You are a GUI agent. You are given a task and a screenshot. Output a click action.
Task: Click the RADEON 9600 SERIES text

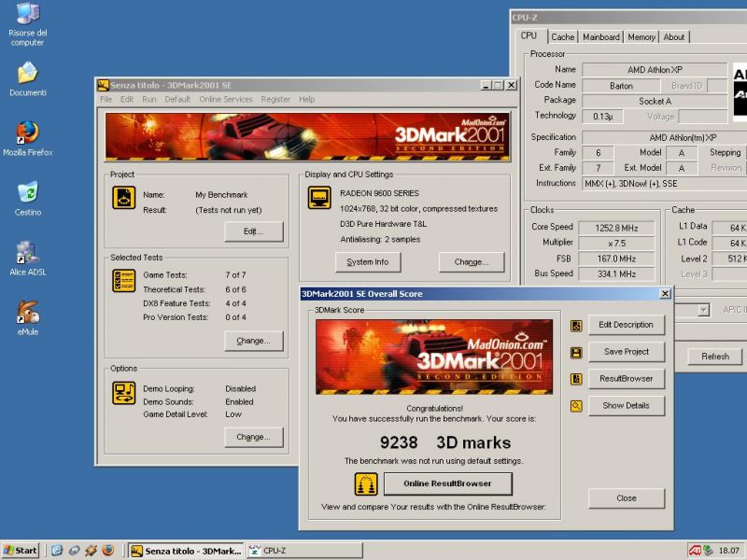click(379, 193)
